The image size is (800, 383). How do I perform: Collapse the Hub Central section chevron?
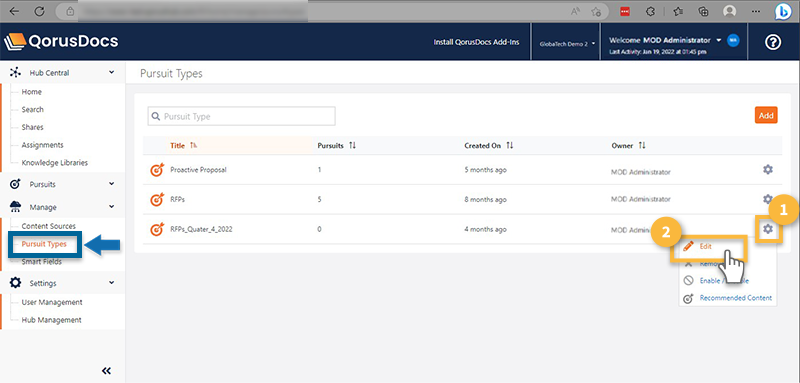pos(112,72)
